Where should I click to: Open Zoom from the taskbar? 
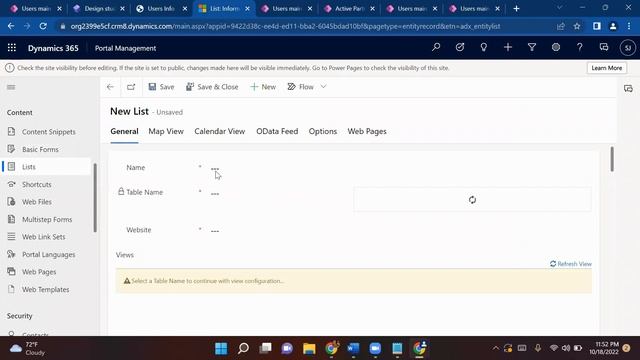tap(375, 348)
